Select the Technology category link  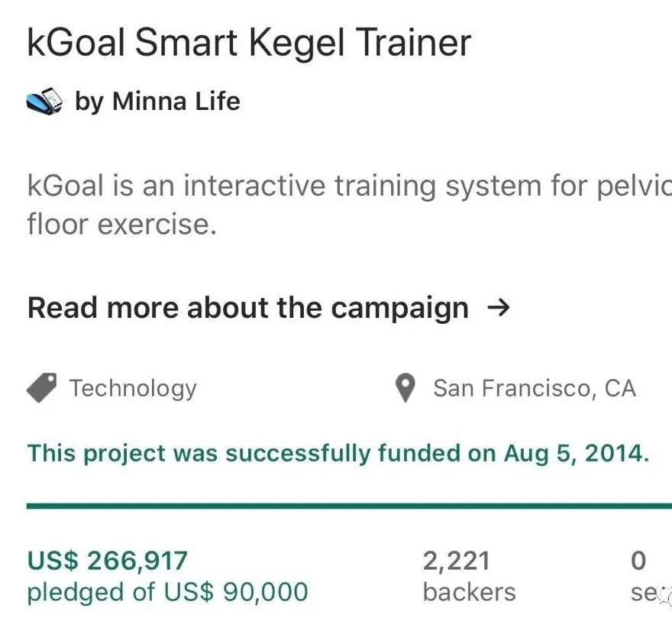point(133,388)
